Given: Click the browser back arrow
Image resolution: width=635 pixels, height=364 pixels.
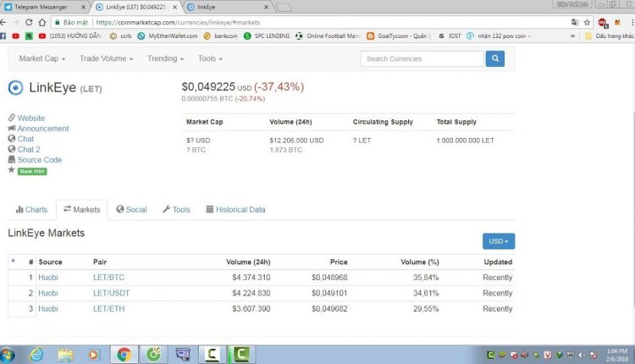Looking at the screenshot, I should pos(3,22).
